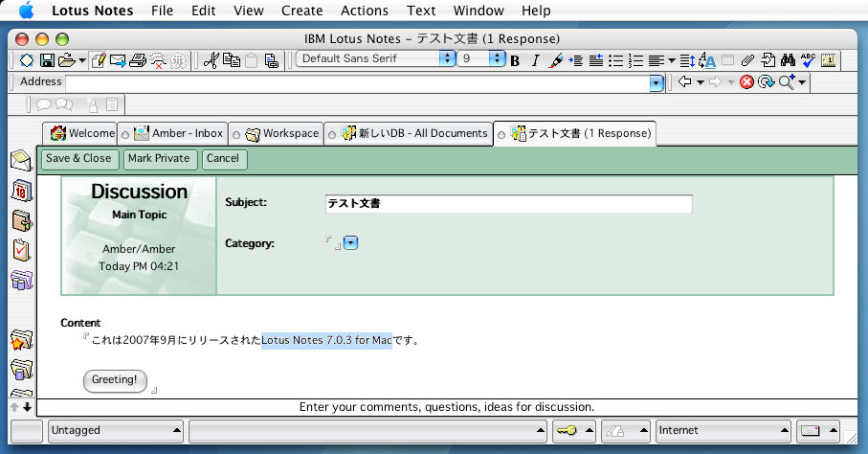Open the Favorite Bookmarks star folder
The image size is (868, 454).
pyautogui.click(x=21, y=339)
